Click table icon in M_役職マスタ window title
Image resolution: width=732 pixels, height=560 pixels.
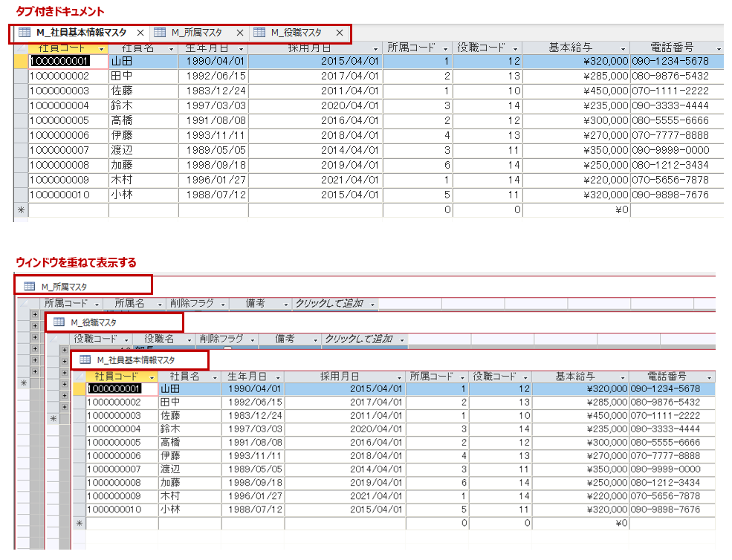(x=59, y=322)
